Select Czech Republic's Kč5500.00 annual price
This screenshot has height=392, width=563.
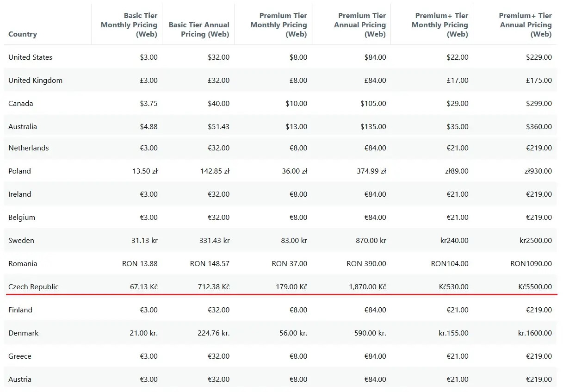pyautogui.click(x=535, y=287)
